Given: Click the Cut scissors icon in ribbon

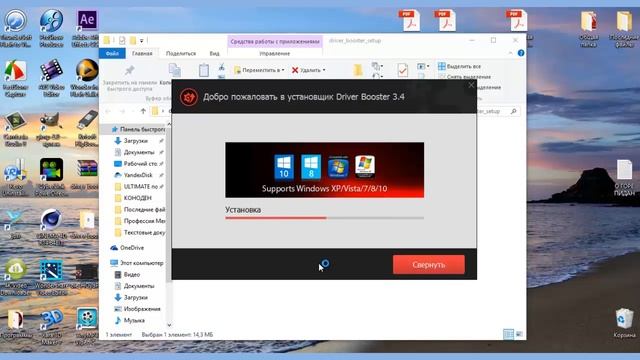Looking at the screenshot, I should pyautogui.click(x=221, y=67).
